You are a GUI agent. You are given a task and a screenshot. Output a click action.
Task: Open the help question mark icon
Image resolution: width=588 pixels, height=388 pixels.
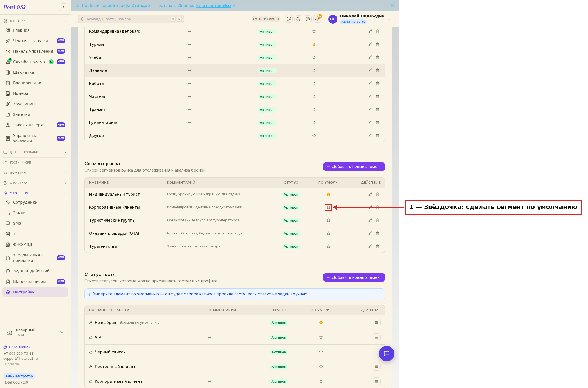(x=308, y=19)
